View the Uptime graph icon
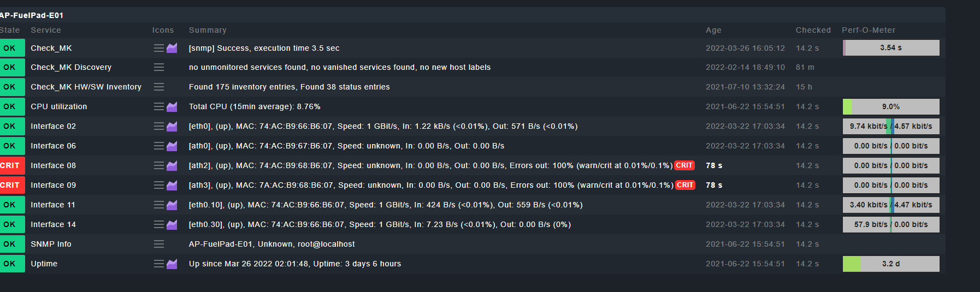This screenshot has height=292, width=980. tap(172, 264)
